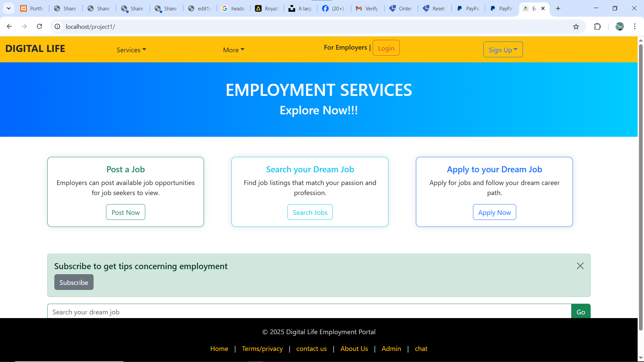Screen dimensions: 644x362
Task: Open the More dropdown in the navbar
Action: (x=233, y=50)
